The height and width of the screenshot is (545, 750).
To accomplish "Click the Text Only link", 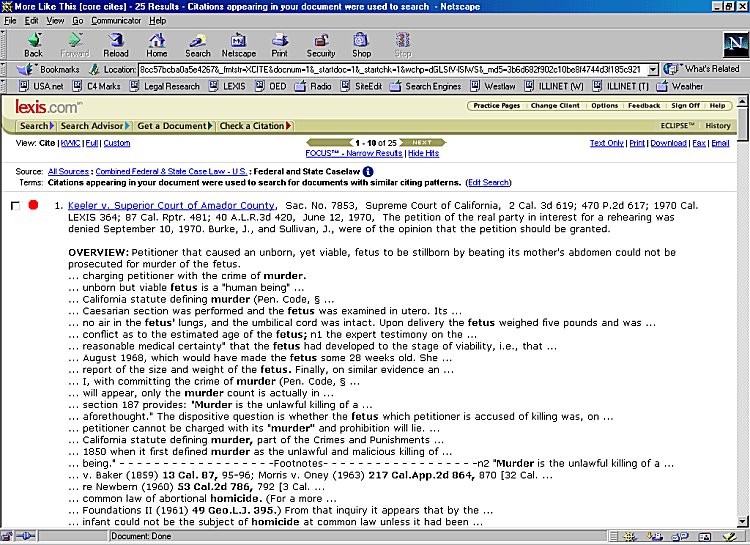I will point(607,143).
